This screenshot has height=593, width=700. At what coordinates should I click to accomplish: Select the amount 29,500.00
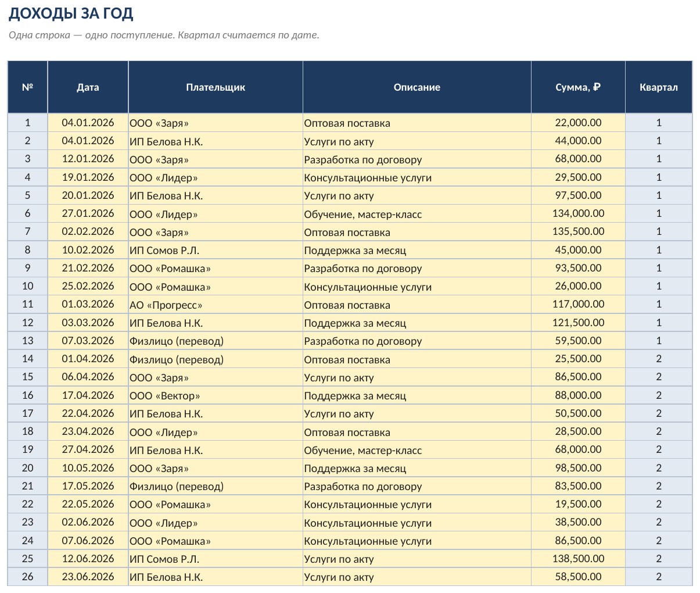pyautogui.click(x=579, y=177)
